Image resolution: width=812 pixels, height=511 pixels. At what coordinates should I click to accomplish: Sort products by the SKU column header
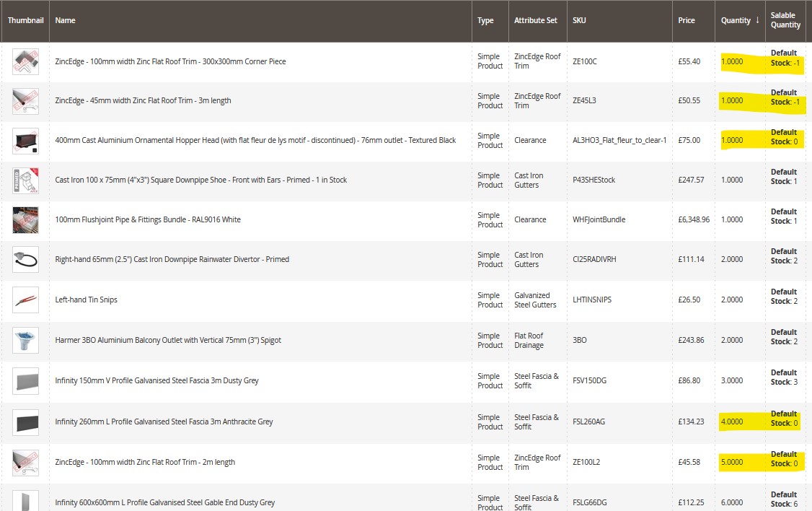click(x=578, y=20)
